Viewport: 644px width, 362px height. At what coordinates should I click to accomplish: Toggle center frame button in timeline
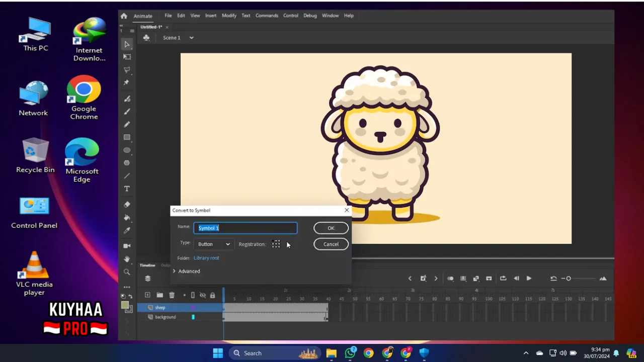489,278
